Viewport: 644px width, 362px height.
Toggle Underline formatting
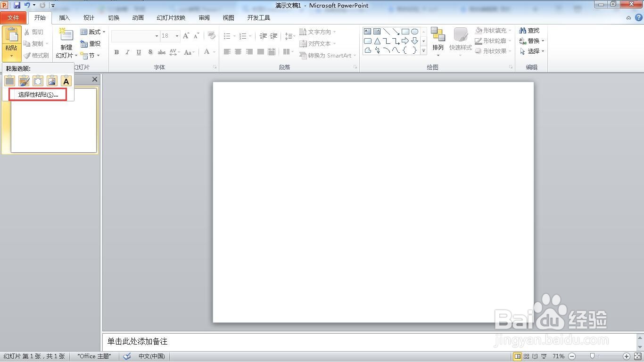pyautogui.click(x=139, y=52)
